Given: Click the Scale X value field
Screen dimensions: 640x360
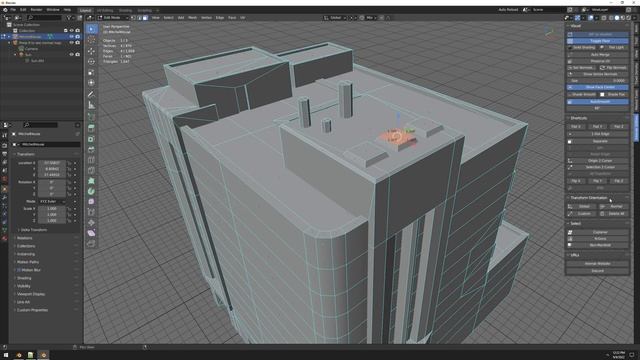Looking at the screenshot, I should [x=52, y=209].
